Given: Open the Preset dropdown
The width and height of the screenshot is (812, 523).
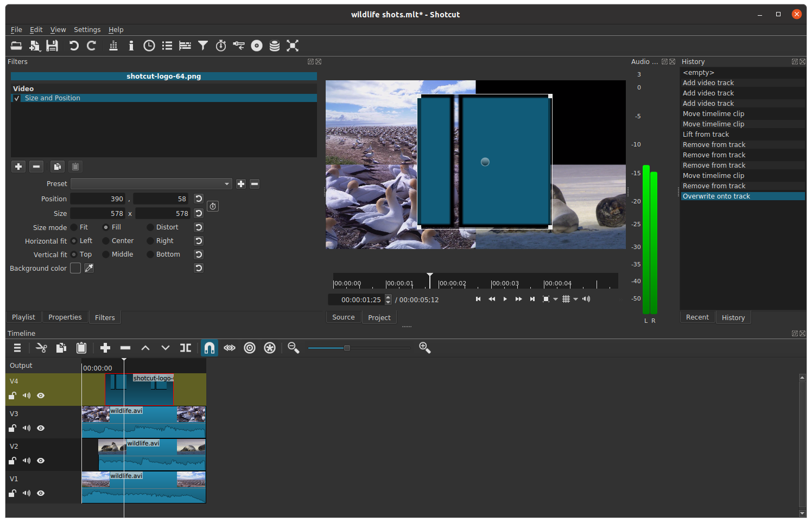Looking at the screenshot, I should (151, 184).
